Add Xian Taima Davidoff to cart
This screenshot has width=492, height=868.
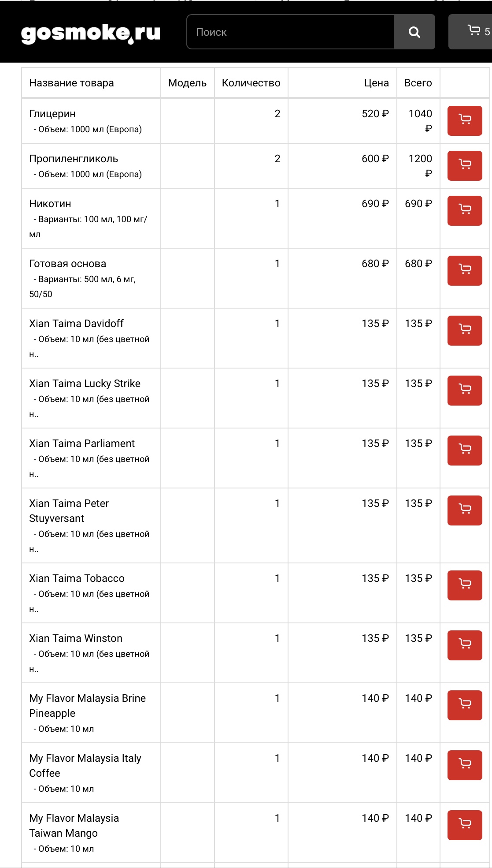pyautogui.click(x=465, y=330)
